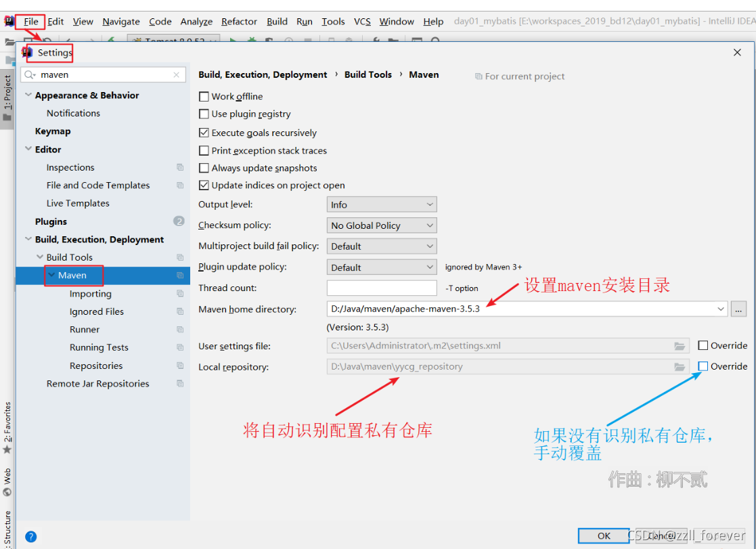Select Notifications in the tree
Screen dimensions: 756x549
(73, 113)
